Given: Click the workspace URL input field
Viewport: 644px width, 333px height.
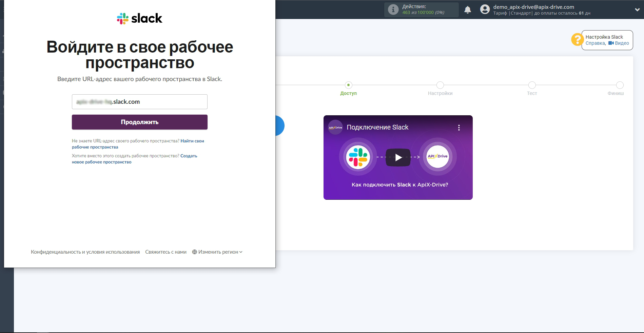Looking at the screenshot, I should (x=139, y=102).
